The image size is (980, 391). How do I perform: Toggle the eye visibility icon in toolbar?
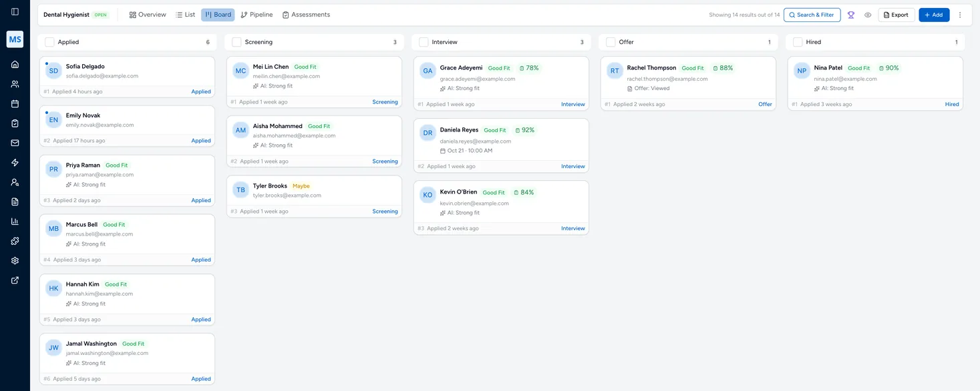point(868,15)
